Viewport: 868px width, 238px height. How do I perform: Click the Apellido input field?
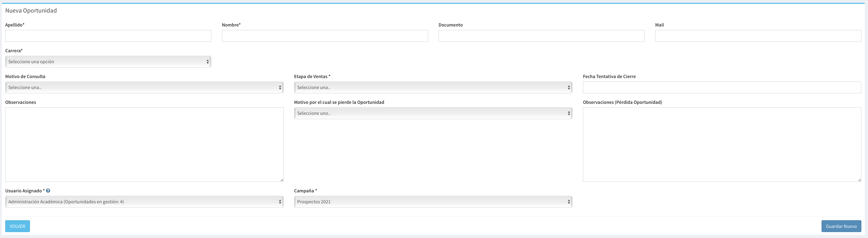coord(108,36)
